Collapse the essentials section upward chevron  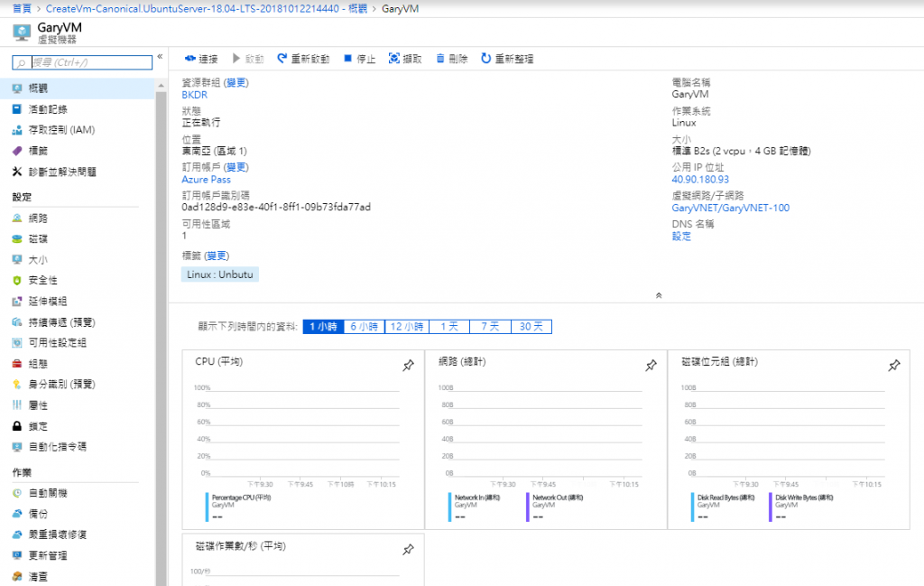coord(659,295)
